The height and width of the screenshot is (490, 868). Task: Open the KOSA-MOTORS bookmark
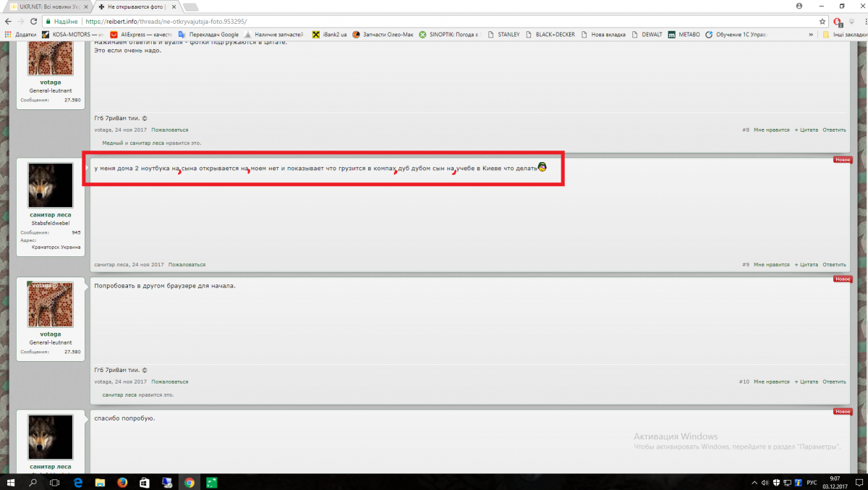tap(73, 34)
